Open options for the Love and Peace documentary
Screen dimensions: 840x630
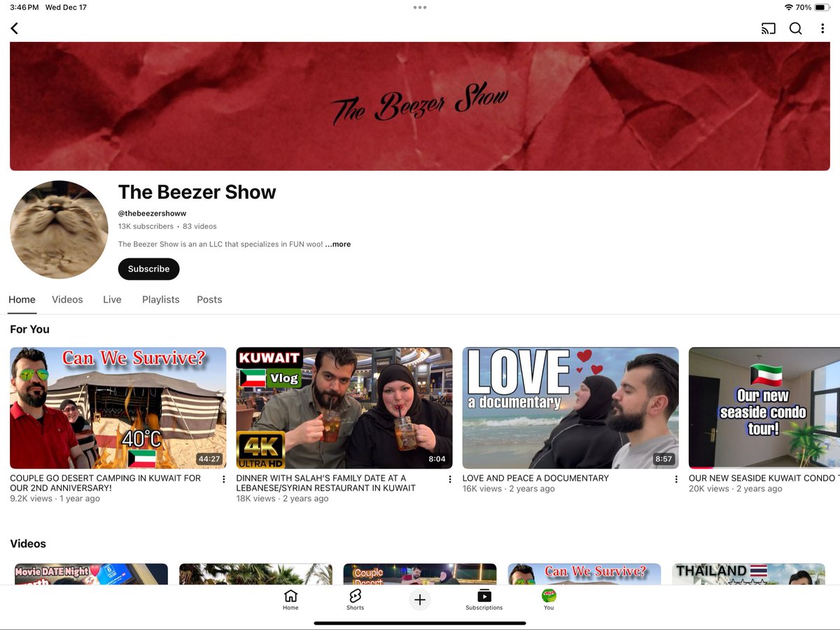pos(676,479)
